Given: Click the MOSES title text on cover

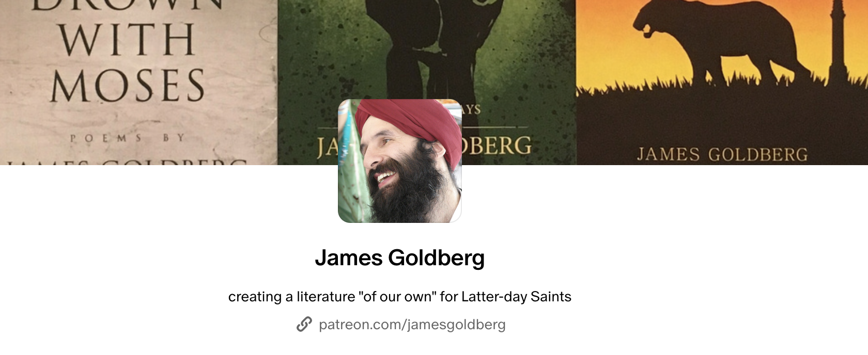Looking at the screenshot, I should pyautogui.click(x=128, y=86).
